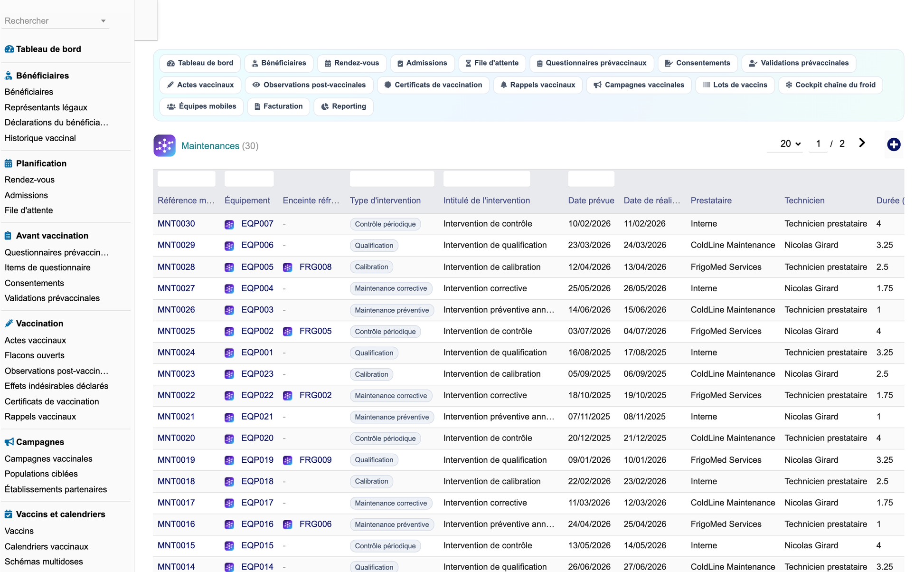This screenshot has width=924, height=572.
Task: Open enclosure link FRG008
Action: click(315, 267)
